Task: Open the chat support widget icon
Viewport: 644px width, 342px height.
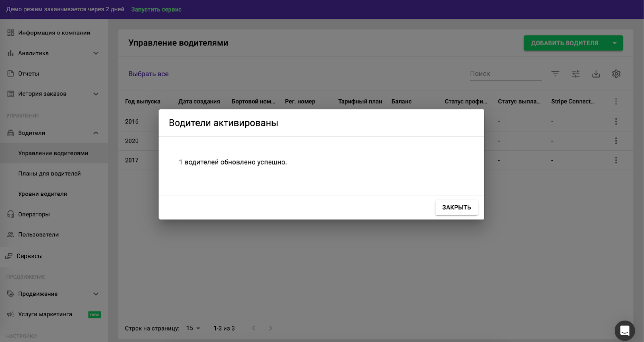Action: (x=625, y=331)
